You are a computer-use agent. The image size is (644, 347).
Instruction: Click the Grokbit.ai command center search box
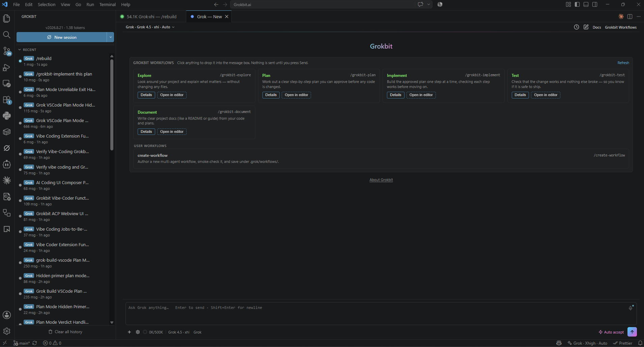pos(323,4)
